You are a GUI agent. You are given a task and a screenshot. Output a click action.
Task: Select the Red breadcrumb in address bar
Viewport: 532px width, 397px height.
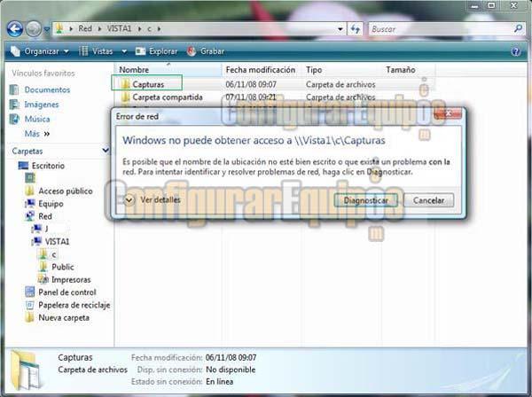[85, 29]
